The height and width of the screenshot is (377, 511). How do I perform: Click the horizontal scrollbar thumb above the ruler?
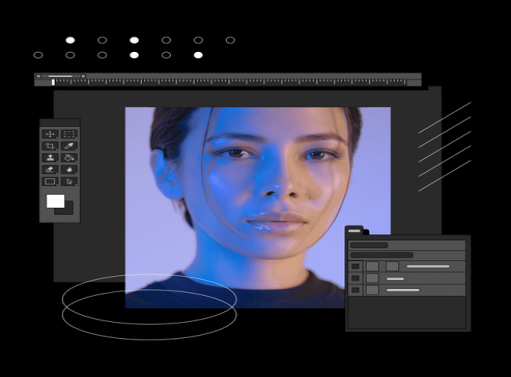60,76
